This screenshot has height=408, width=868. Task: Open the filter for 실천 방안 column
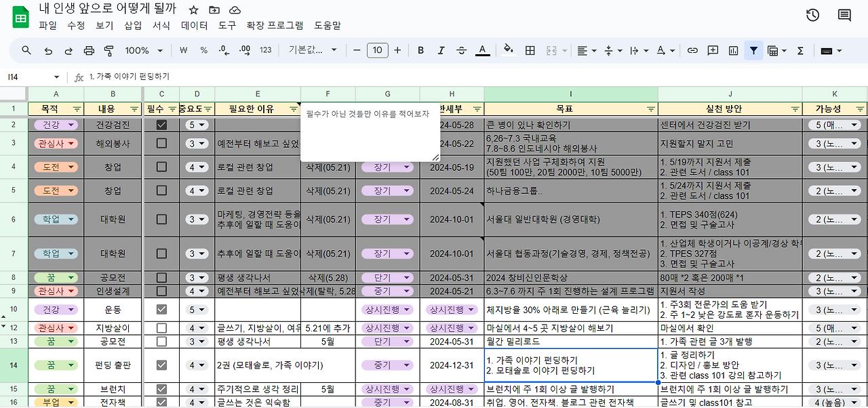pos(795,108)
